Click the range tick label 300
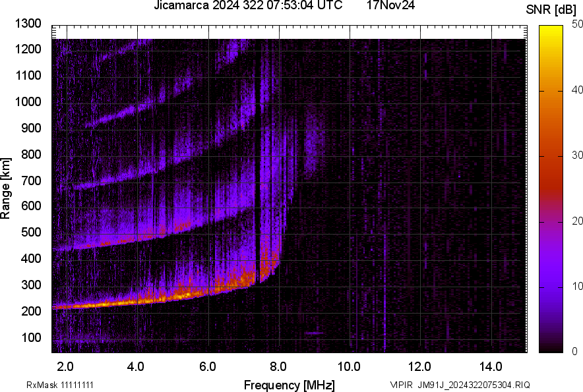This screenshot has height=392, width=583. pyautogui.click(x=31, y=285)
